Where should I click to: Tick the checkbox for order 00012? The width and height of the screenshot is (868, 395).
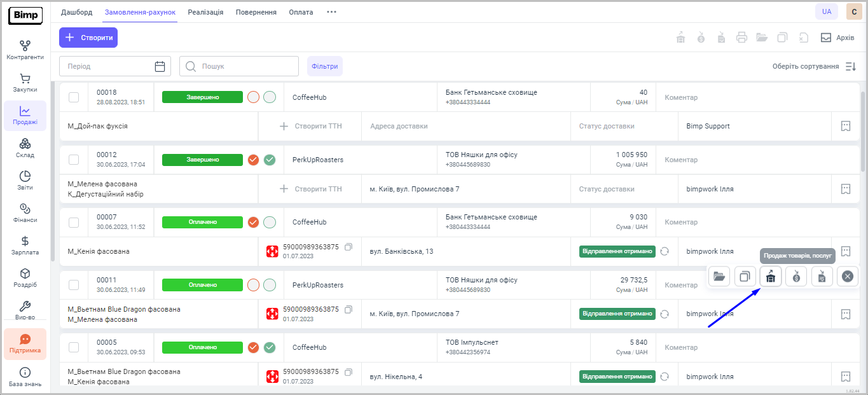point(74,160)
